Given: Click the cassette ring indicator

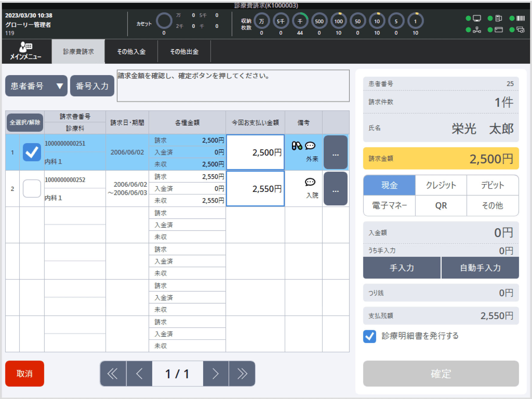Looking at the screenshot, I should (164, 20).
